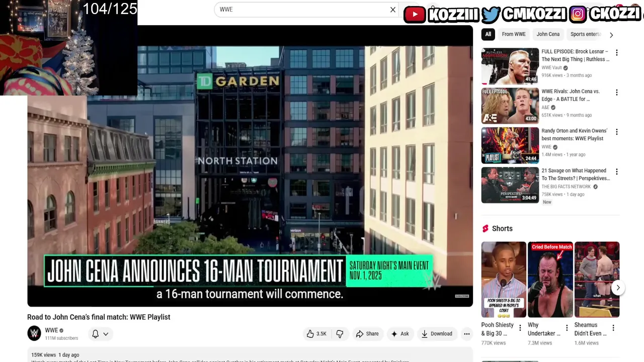The width and height of the screenshot is (644, 362).
Task: Click the subscribe watermark on video
Action: [x=462, y=296]
